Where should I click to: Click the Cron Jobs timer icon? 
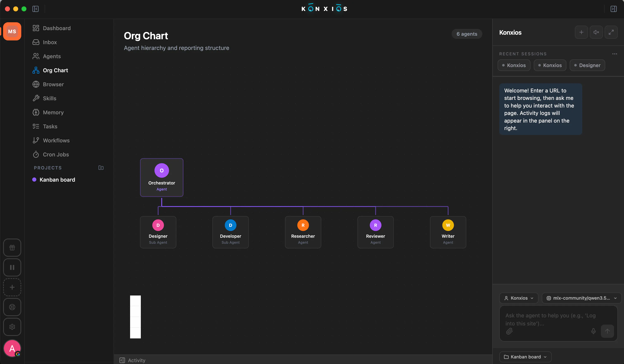pyautogui.click(x=36, y=154)
